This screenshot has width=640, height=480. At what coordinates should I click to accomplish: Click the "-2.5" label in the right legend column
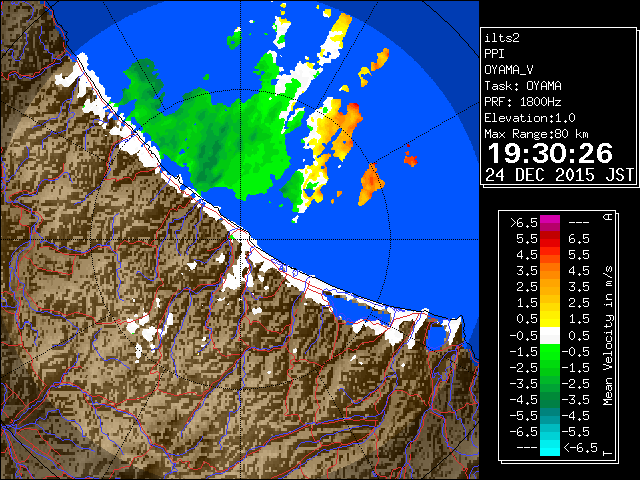tap(576, 384)
